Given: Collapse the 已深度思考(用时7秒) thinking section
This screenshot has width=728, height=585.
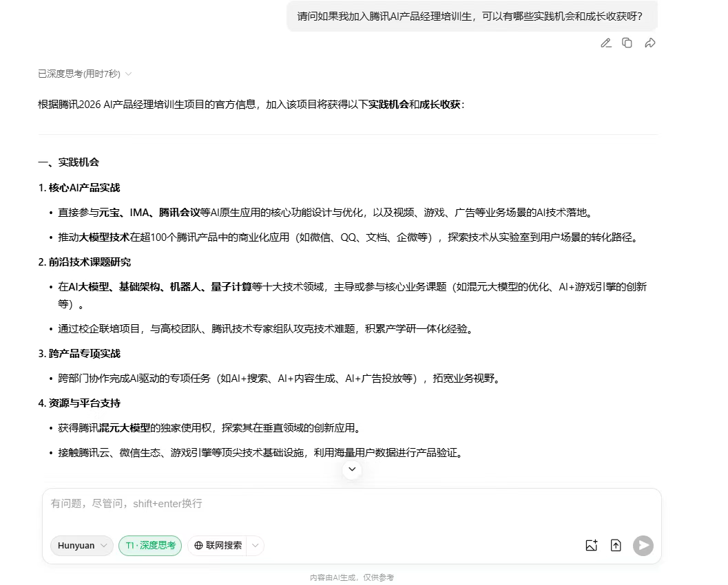Looking at the screenshot, I should coord(84,74).
